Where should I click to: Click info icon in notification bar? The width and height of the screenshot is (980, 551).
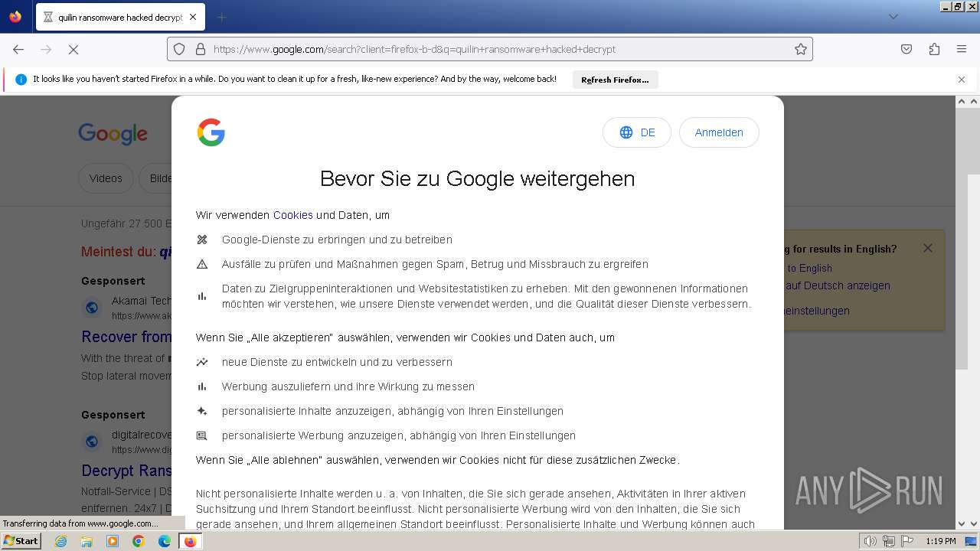(21, 80)
